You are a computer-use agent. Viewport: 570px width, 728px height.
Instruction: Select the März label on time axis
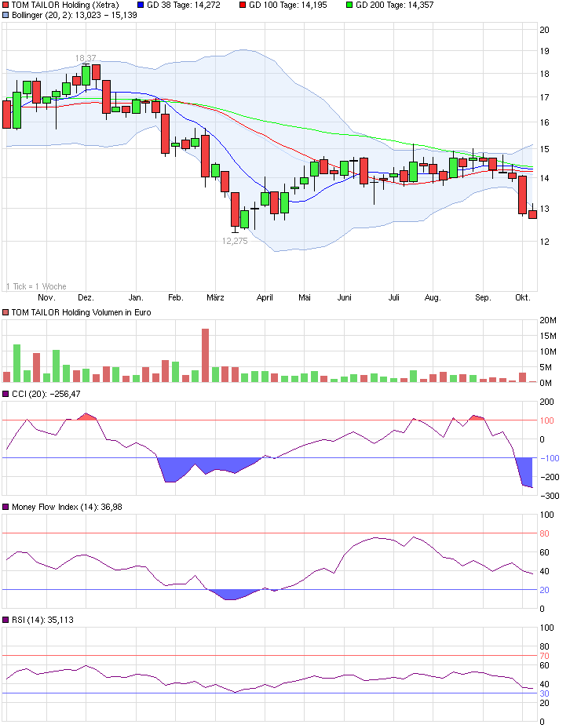(215, 298)
